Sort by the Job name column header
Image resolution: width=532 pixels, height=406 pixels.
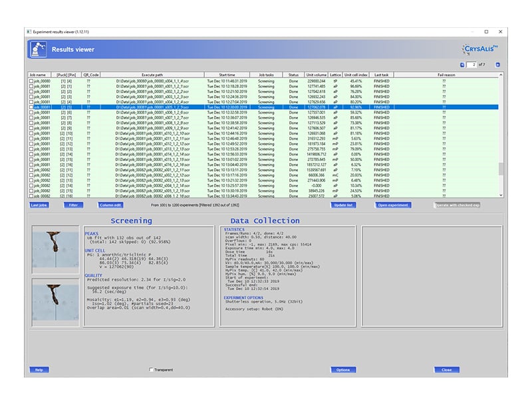click(x=39, y=75)
